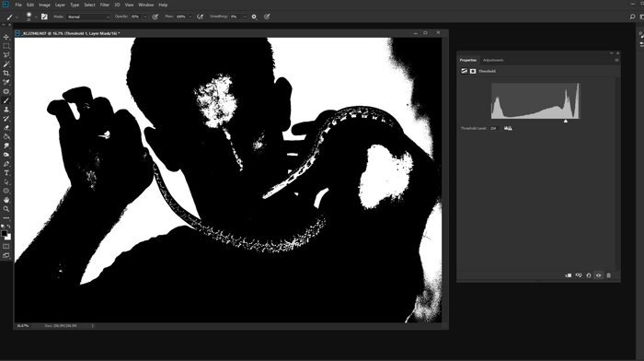Click the background color swatch
Viewport: 644px width, 361px height.
8,238
